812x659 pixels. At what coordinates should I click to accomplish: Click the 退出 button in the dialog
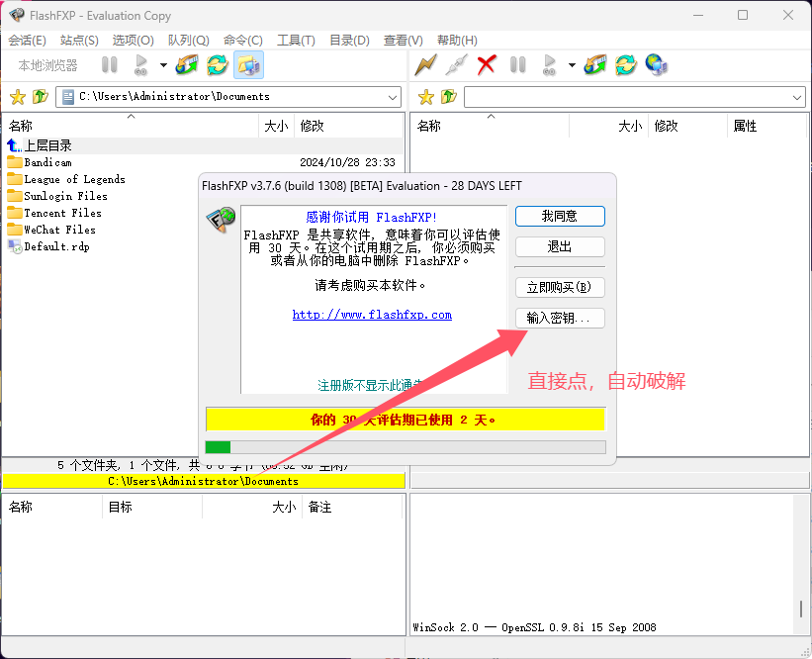559,246
